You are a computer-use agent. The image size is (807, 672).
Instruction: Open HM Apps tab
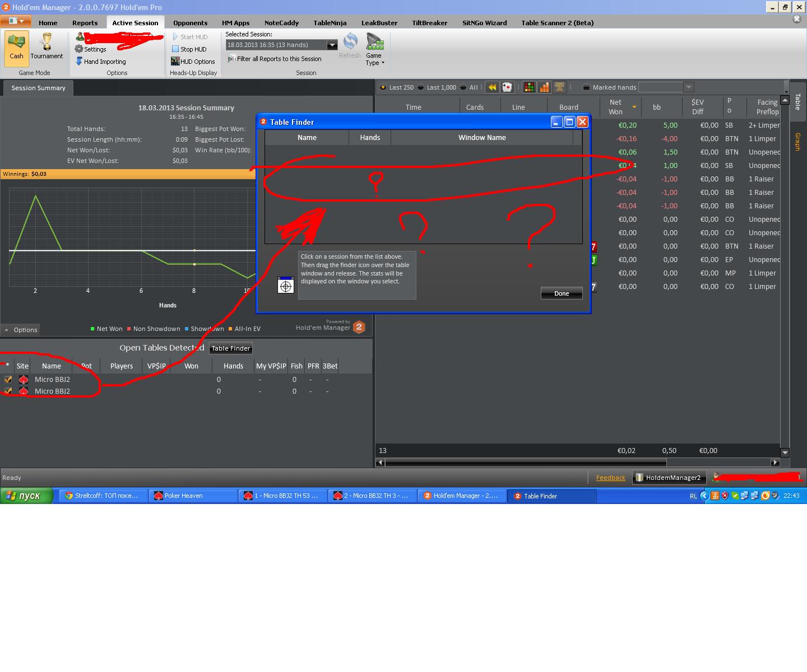click(x=235, y=23)
